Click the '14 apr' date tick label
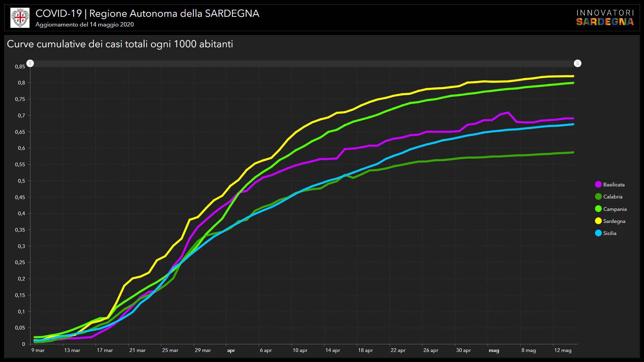Viewport: 644px width, 362px height. point(332,350)
